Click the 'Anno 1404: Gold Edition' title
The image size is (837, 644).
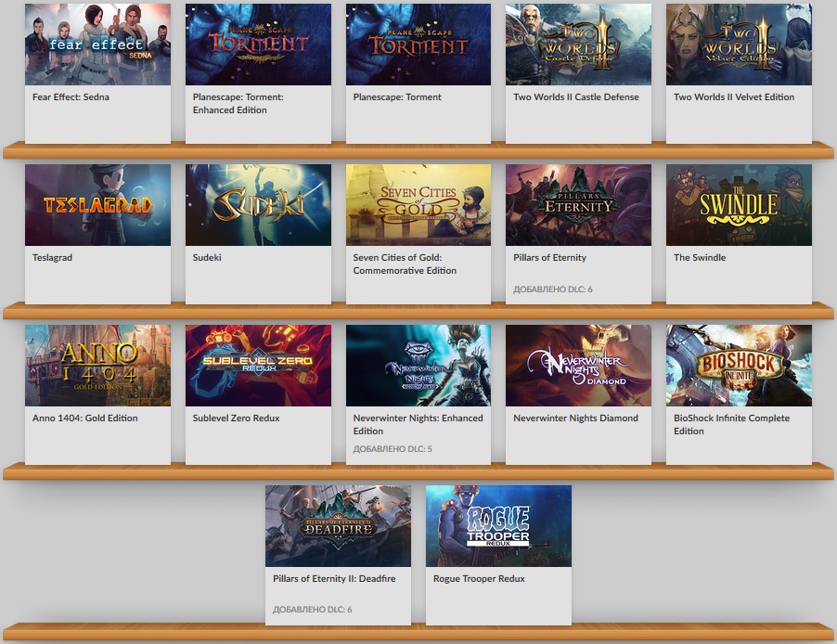tap(84, 419)
